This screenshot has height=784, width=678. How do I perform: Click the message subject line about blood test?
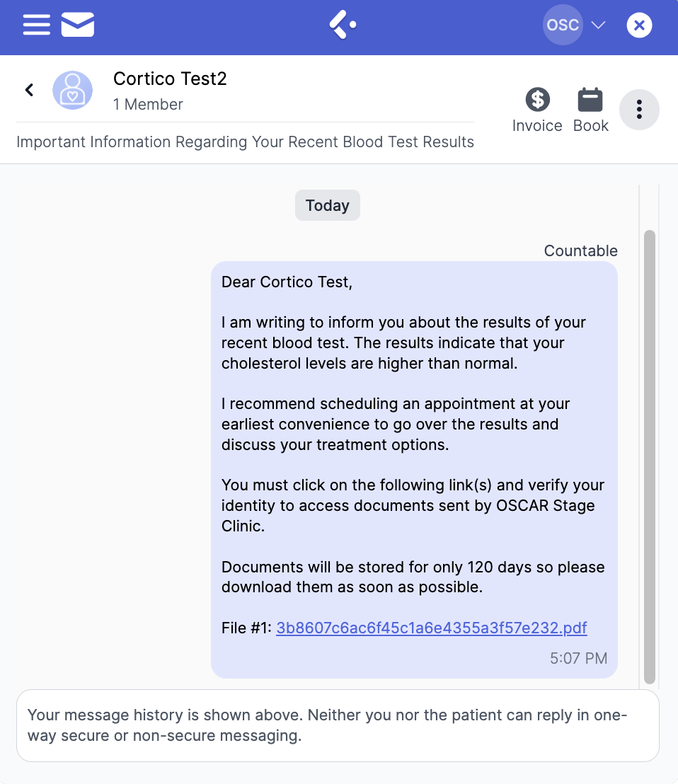coord(245,142)
